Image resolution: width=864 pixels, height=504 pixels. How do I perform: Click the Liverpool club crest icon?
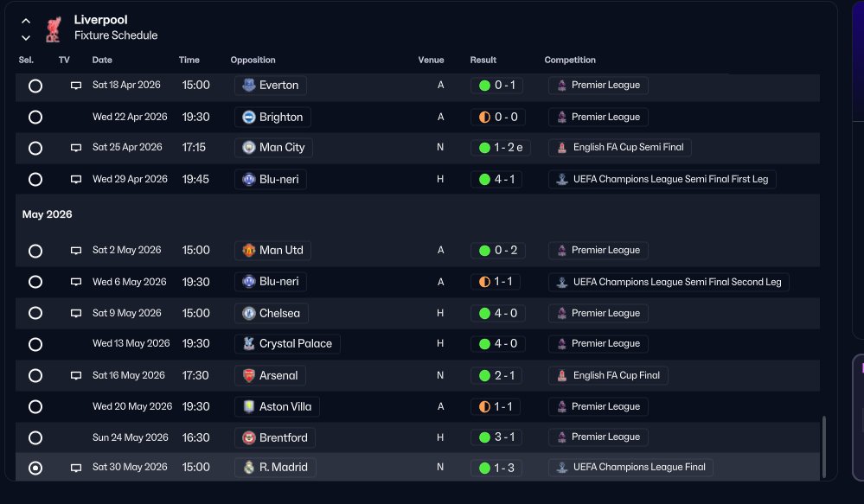54,29
